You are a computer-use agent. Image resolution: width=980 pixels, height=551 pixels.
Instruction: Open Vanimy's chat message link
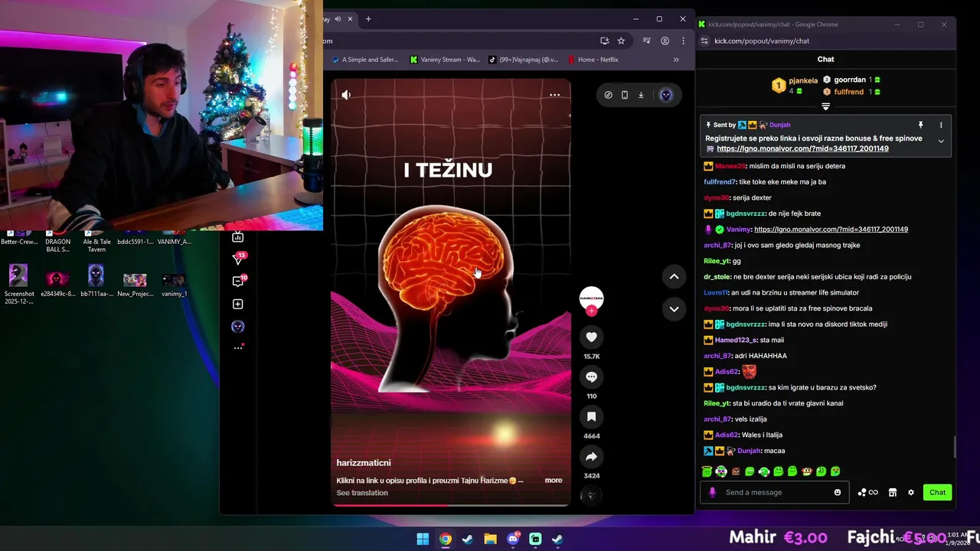click(x=831, y=230)
